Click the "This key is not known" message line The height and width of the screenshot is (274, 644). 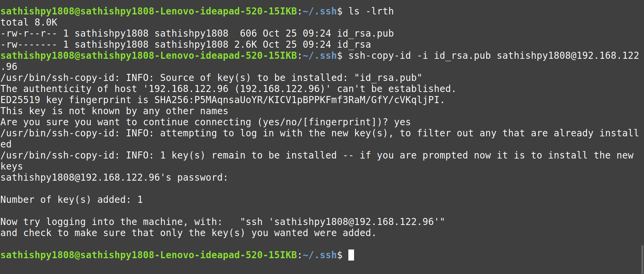[114, 111]
